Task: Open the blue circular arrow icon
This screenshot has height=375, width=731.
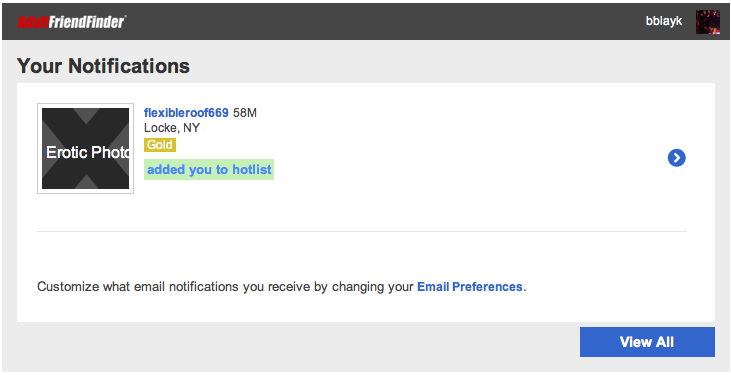Action: click(676, 158)
